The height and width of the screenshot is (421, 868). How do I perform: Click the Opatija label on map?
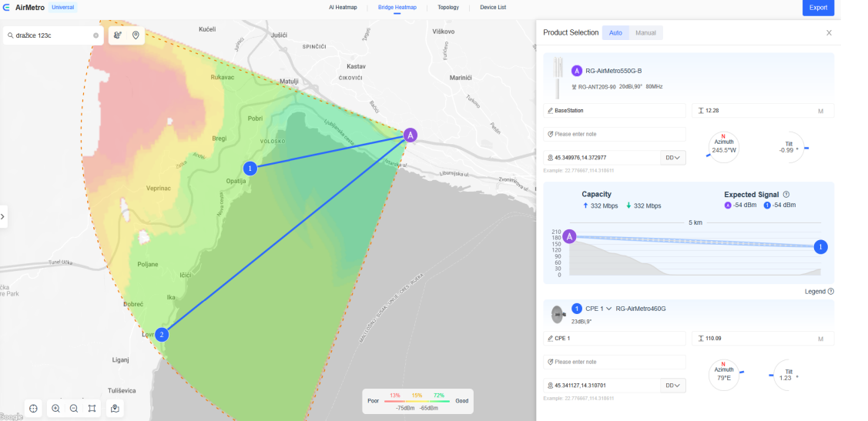click(235, 182)
